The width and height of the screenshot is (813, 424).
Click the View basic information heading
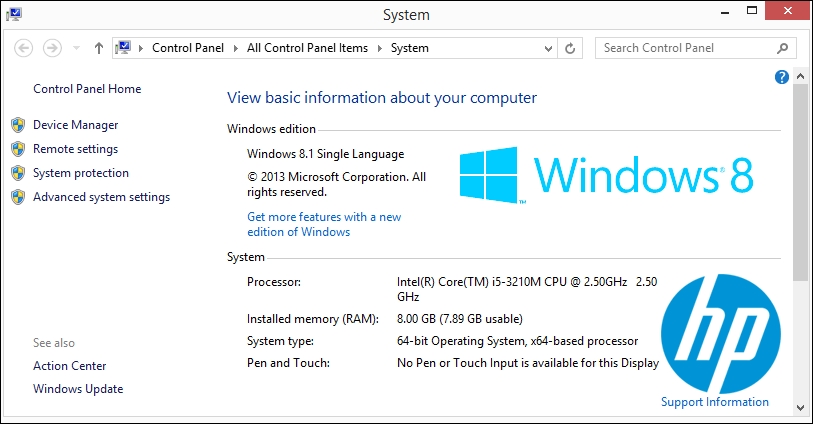pyautogui.click(x=382, y=98)
